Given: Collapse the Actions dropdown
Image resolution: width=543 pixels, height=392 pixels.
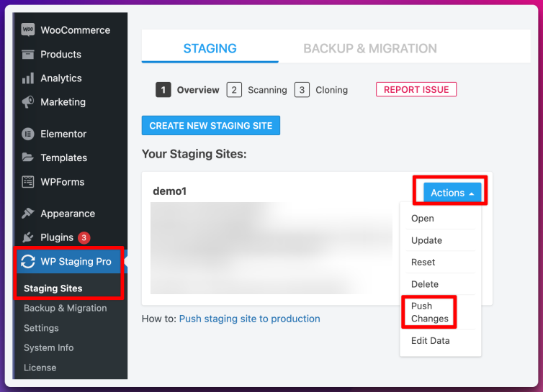Looking at the screenshot, I should click(452, 192).
